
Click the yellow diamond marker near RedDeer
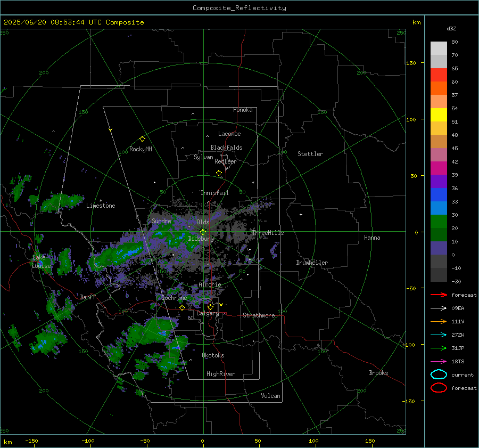click(x=219, y=173)
